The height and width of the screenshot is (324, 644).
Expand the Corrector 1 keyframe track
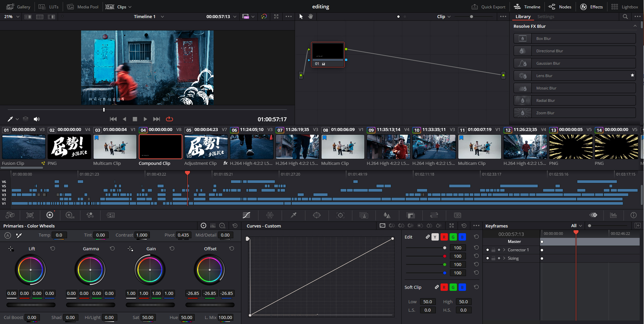click(x=504, y=250)
